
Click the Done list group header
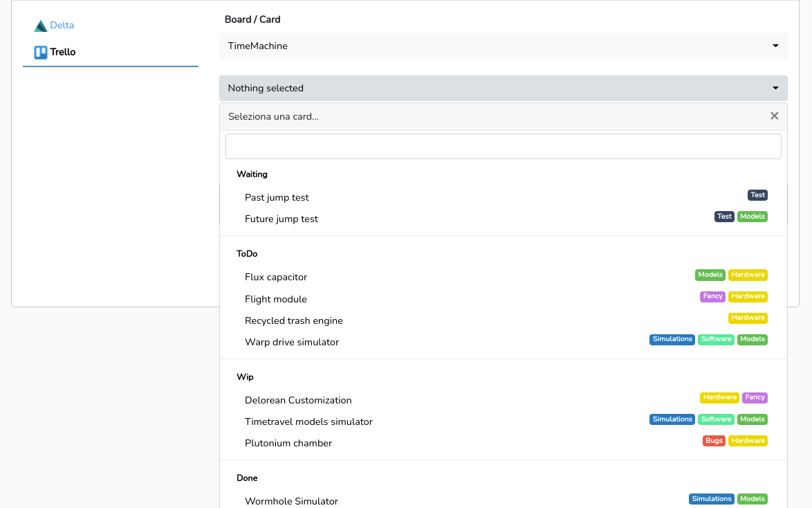click(247, 478)
